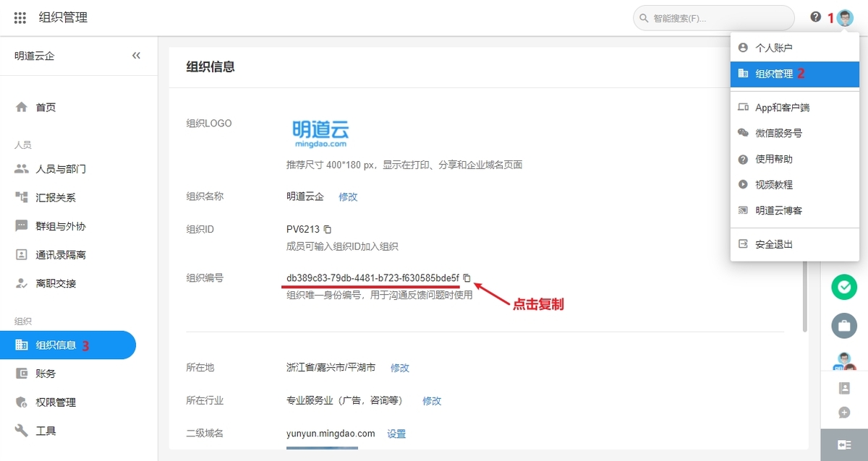This screenshot has width=868, height=461.
Task: Click the chat bubble plus icon
Action: [844, 413]
